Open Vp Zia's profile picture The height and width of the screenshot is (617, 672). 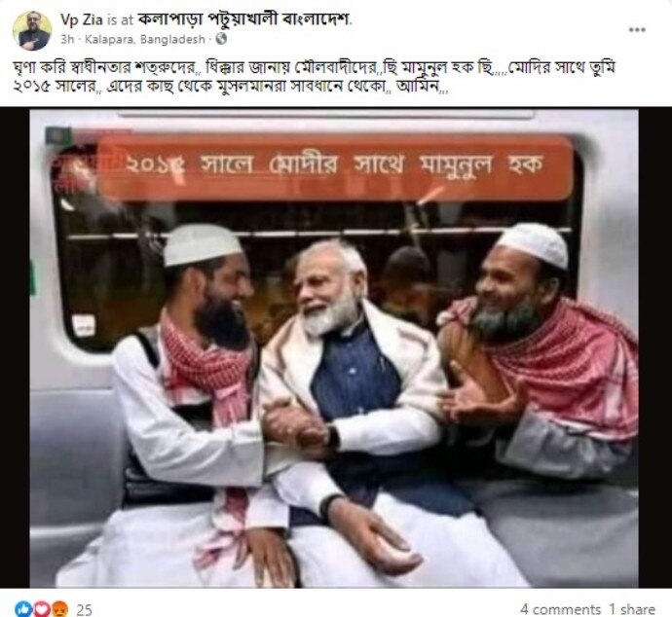(x=32, y=30)
